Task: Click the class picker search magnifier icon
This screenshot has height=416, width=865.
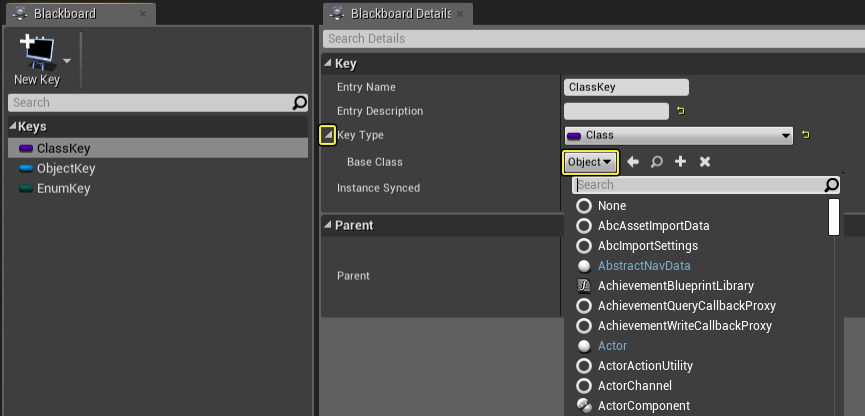Action: point(832,185)
